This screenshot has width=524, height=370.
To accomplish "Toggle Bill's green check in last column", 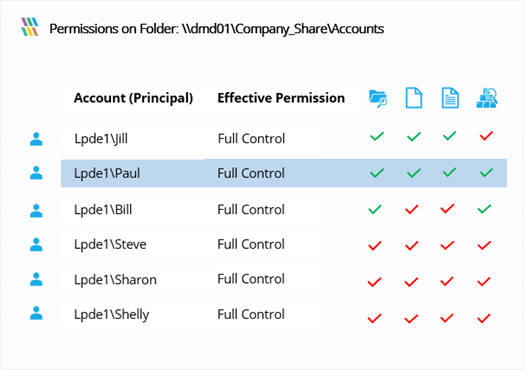I will (x=484, y=209).
